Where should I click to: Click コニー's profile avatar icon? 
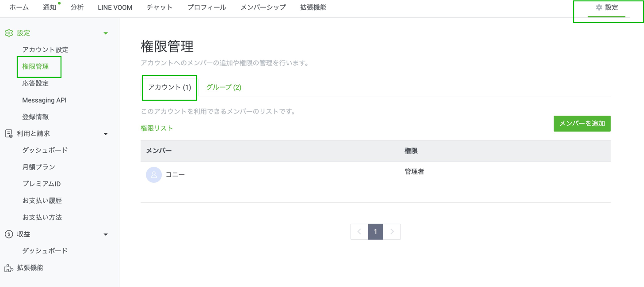(154, 175)
